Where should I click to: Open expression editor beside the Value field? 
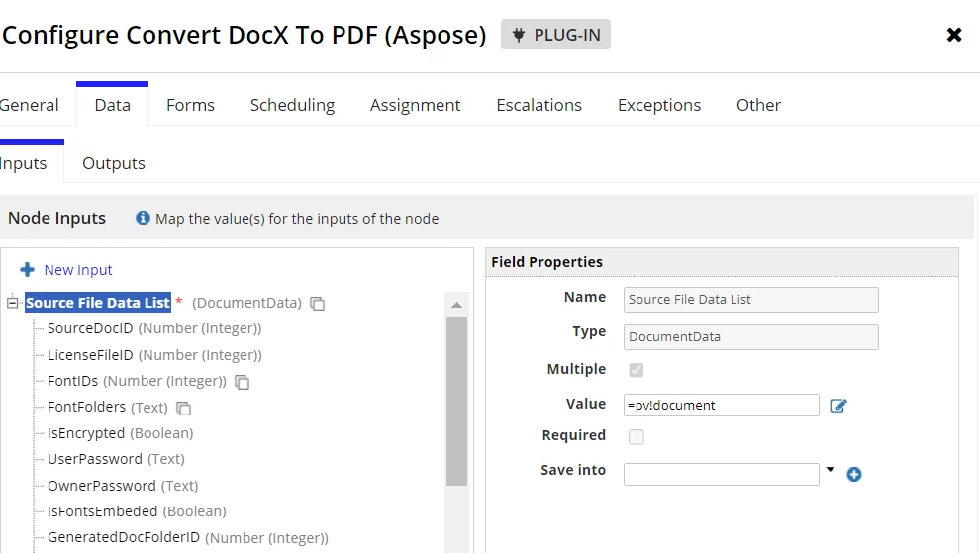(838, 406)
